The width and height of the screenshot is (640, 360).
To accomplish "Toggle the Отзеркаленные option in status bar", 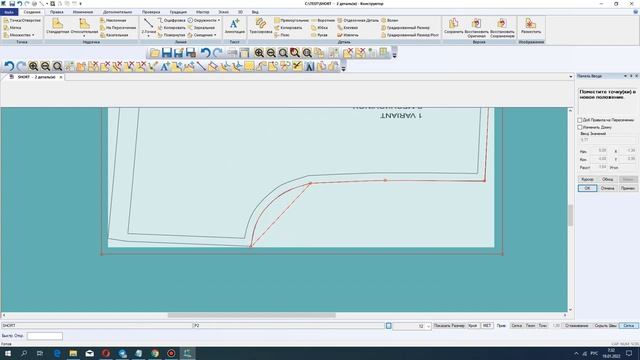I will pyautogui.click(x=576, y=326).
